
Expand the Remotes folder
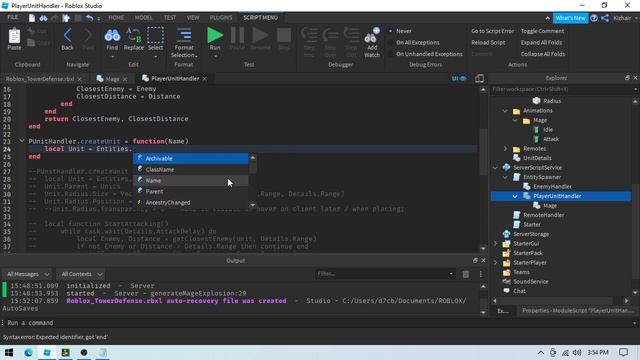point(505,149)
